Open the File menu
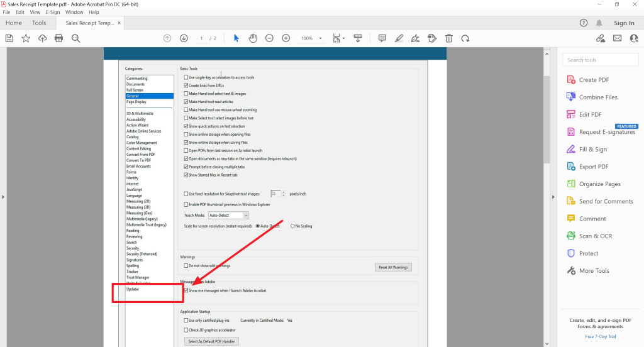Viewport: 644px width, 347px height. tap(6, 13)
